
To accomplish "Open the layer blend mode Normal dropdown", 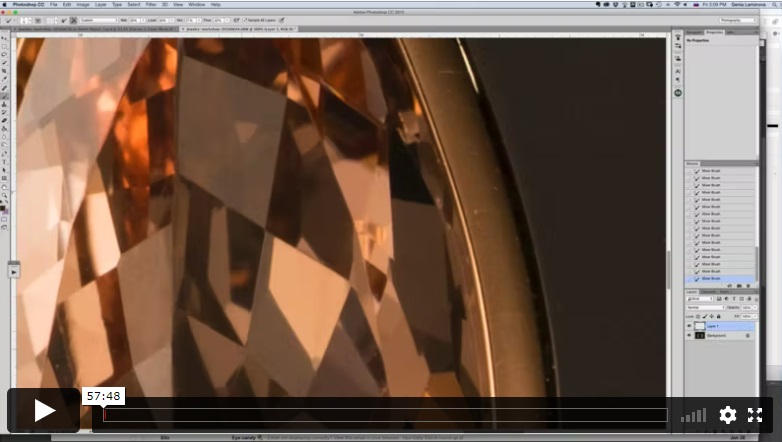I will point(706,307).
